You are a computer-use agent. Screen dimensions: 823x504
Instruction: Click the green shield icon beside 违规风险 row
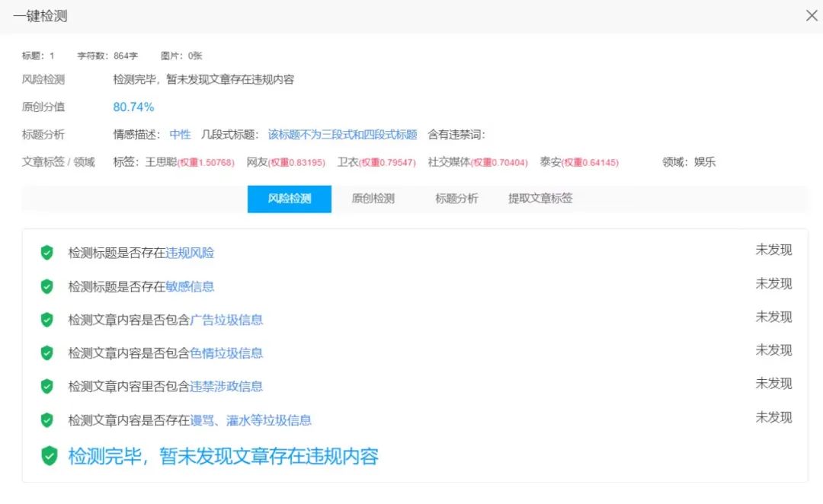(x=46, y=253)
